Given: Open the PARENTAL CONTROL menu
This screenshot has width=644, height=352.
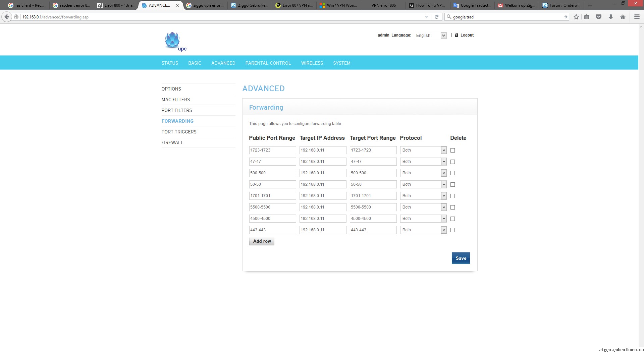Looking at the screenshot, I should tap(268, 63).
